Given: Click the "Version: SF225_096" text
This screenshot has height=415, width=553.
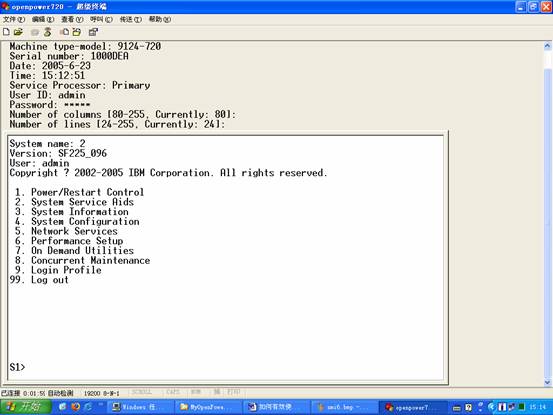Looking at the screenshot, I should tap(58, 153).
